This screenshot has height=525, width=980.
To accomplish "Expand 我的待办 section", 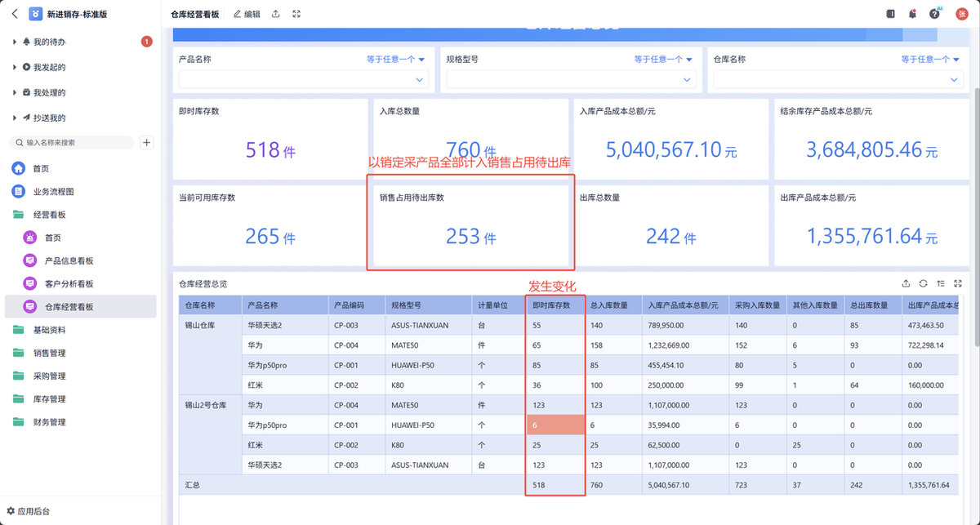I will 15,42.
